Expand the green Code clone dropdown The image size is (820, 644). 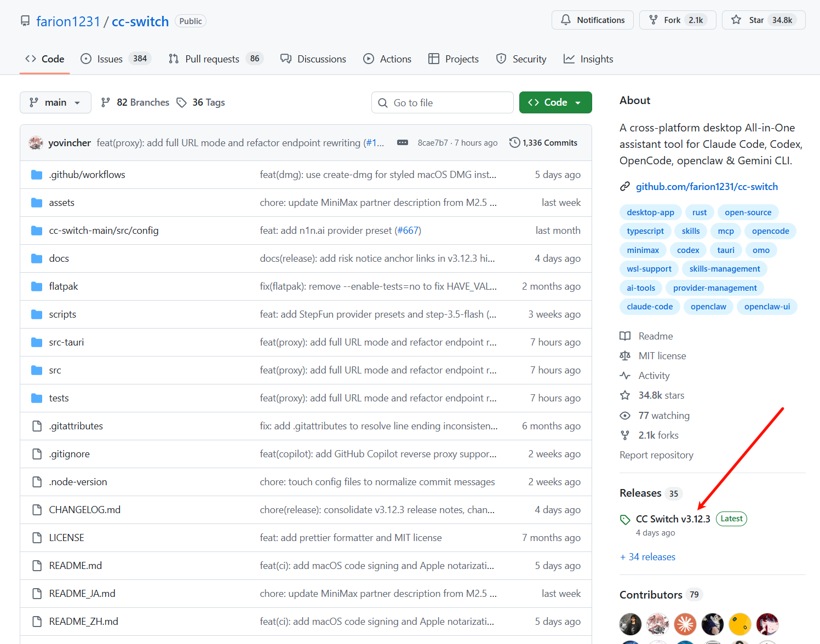(555, 102)
